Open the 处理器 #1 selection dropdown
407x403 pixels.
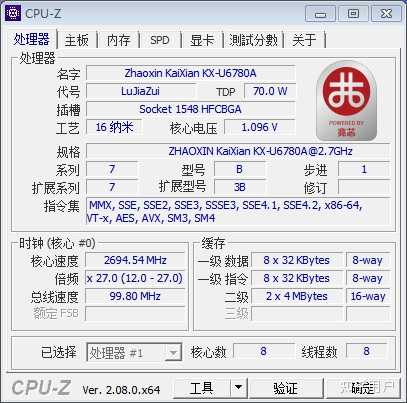(x=134, y=352)
